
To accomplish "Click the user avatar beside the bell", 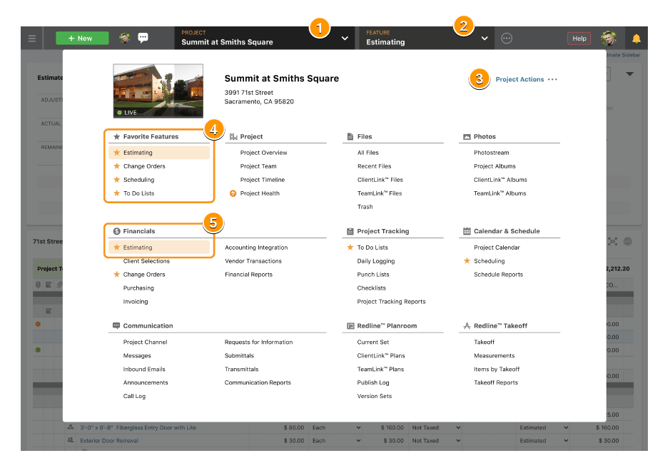I will click(609, 39).
